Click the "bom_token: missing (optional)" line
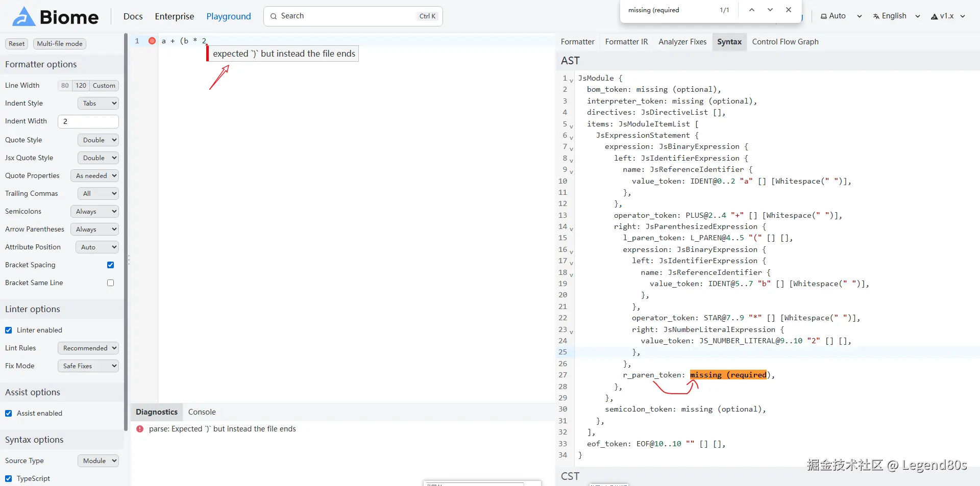Viewport: 980px width, 486px height. coord(654,90)
